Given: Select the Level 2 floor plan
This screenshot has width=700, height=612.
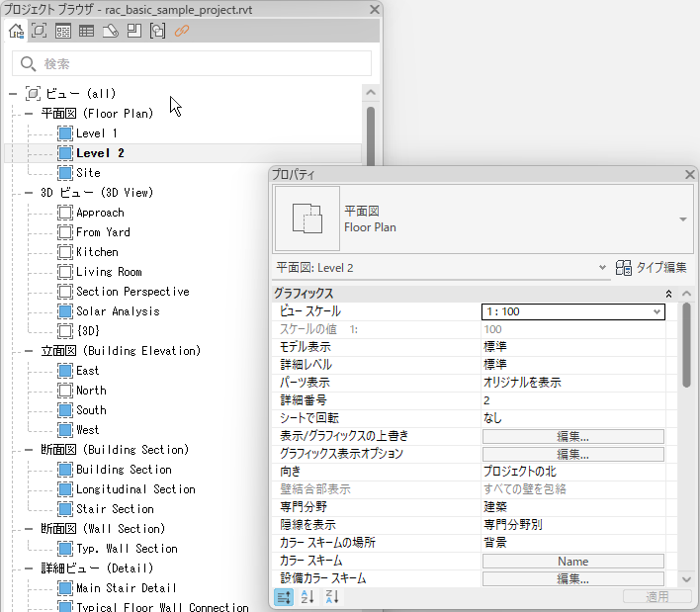Looking at the screenshot, I should pos(100,153).
